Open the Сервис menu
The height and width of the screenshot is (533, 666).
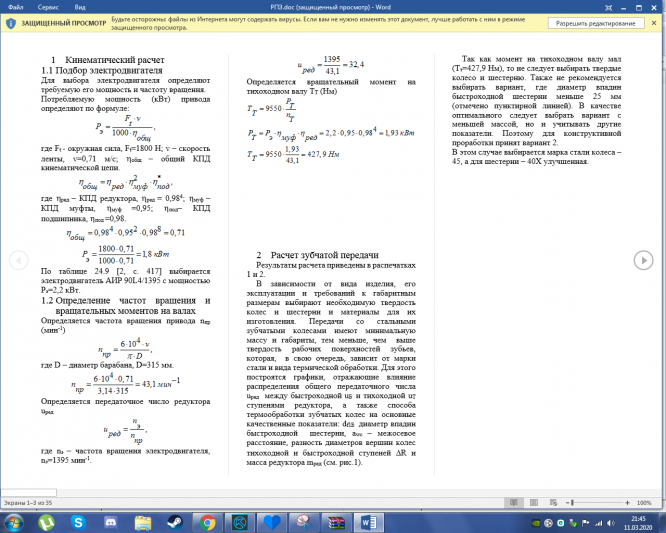pyautogui.click(x=48, y=7)
